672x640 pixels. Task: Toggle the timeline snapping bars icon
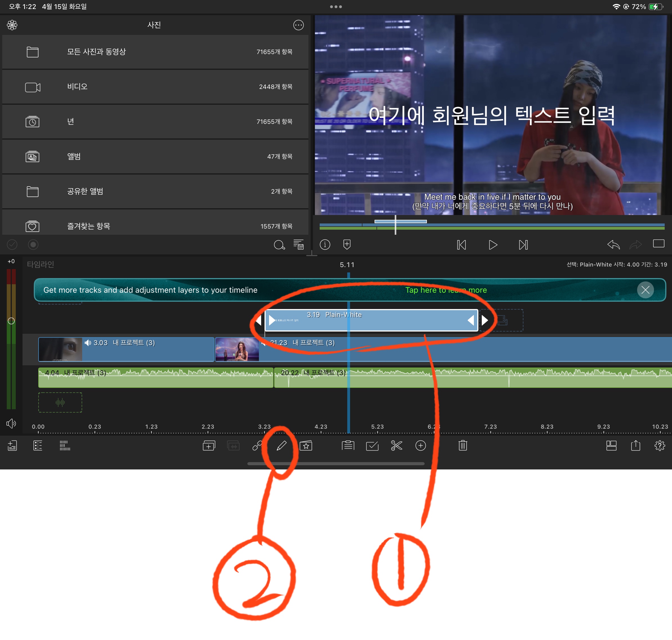pos(65,446)
